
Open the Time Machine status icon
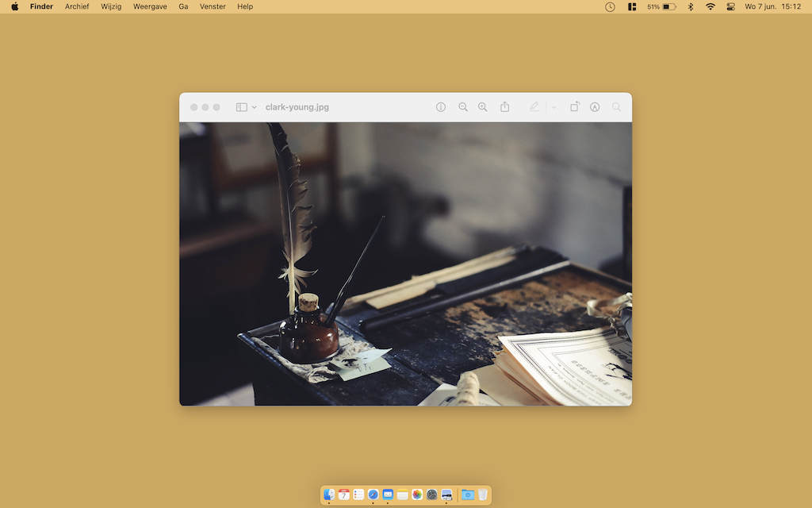(610, 6)
